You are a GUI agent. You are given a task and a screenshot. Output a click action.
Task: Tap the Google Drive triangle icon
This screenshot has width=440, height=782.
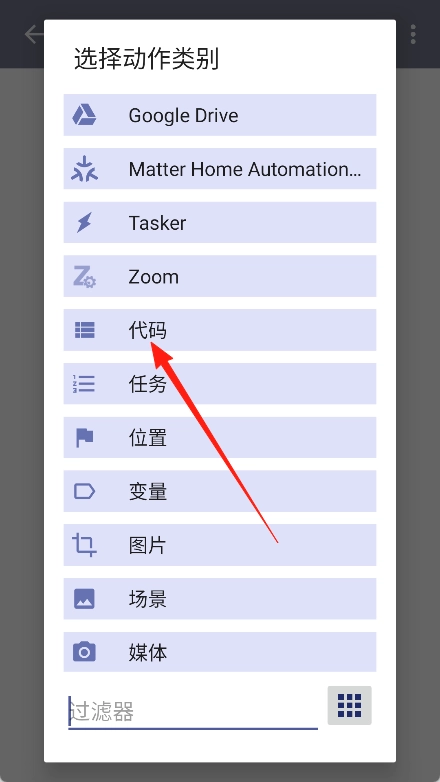(84, 115)
